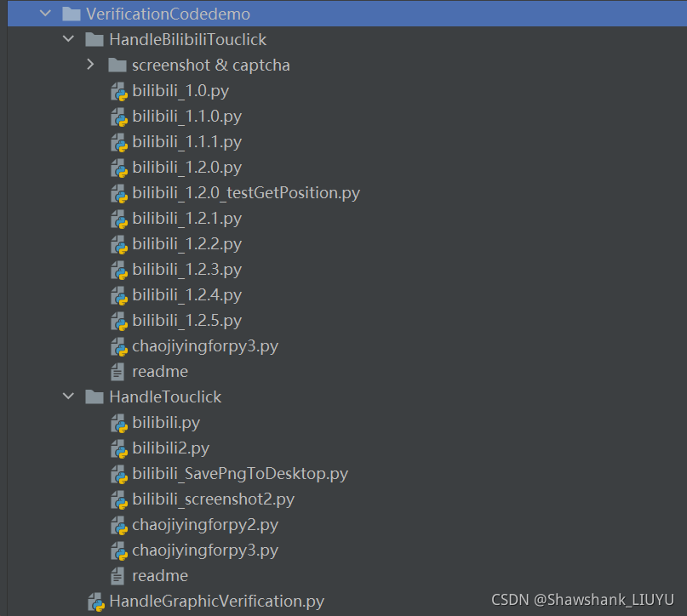Image resolution: width=687 pixels, height=616 pixels.
Task: Open file bilibili_1.0.py
Action: (x=180, y=91)
